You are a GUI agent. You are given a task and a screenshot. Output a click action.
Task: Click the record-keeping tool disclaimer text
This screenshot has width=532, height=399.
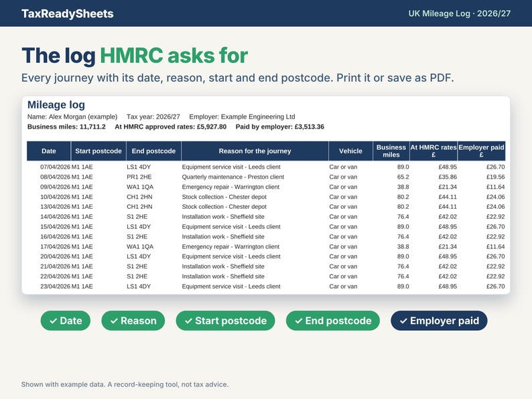125,384
